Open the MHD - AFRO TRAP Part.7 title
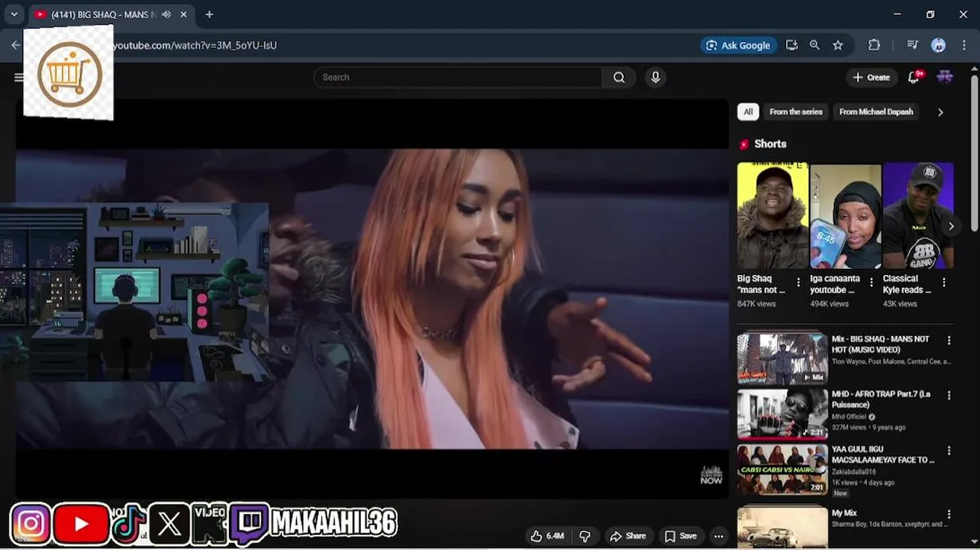980x550 pixels. point(881,400)
